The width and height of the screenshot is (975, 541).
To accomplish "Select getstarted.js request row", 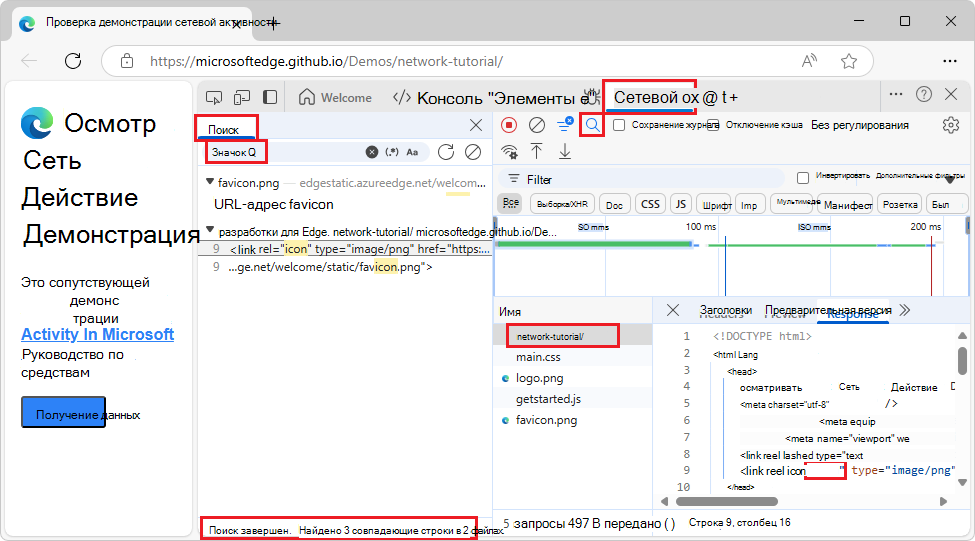I will [x=573, y=399].
